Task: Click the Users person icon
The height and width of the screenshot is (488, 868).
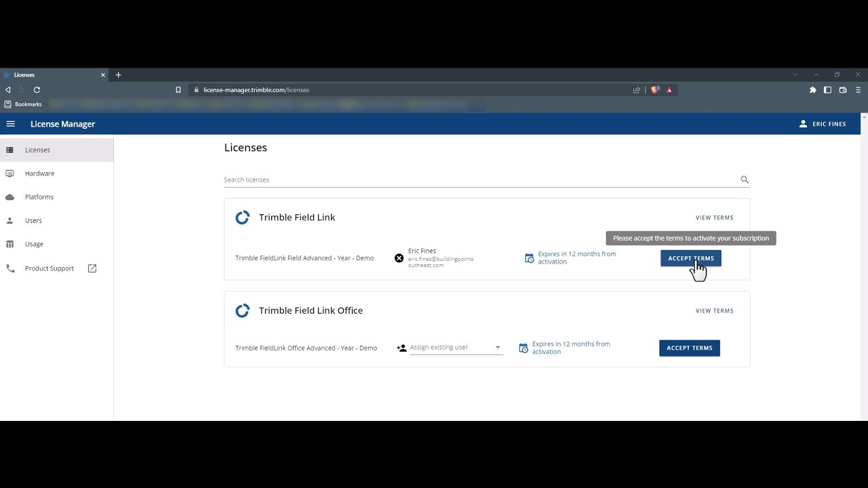Action: [x=9, y=220]
